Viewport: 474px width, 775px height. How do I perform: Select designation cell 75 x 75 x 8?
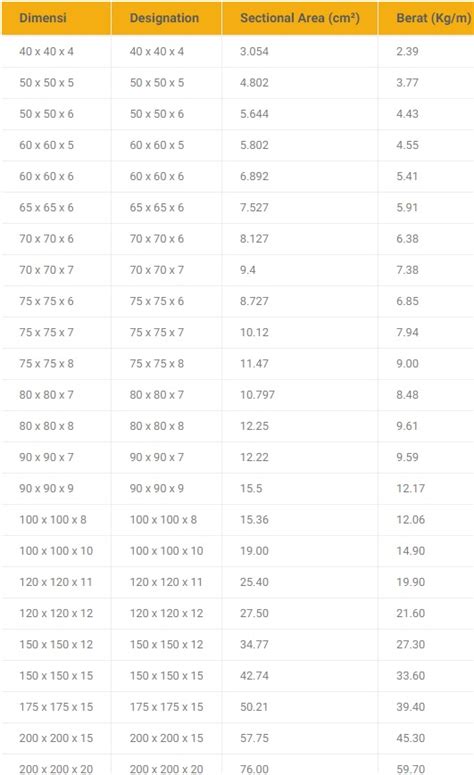(157, 363)
